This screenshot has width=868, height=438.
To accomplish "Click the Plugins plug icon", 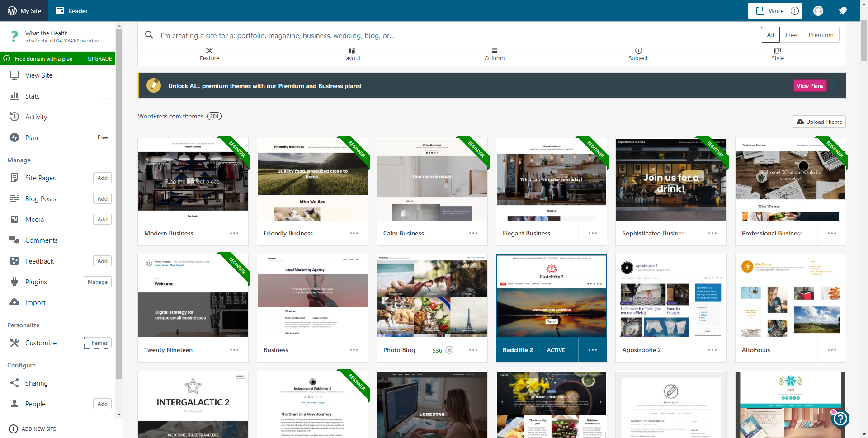I will 14,282.
